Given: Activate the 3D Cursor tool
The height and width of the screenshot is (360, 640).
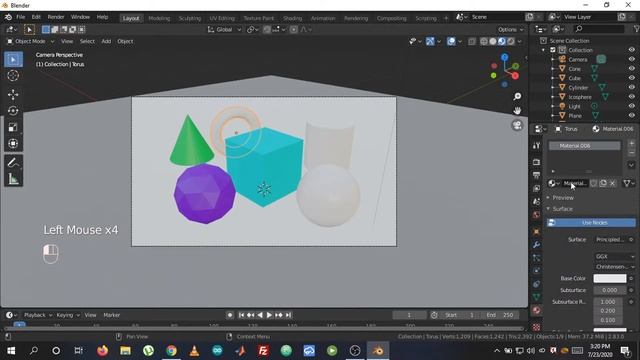Looking at the screenshot, I should pos(13,76).
